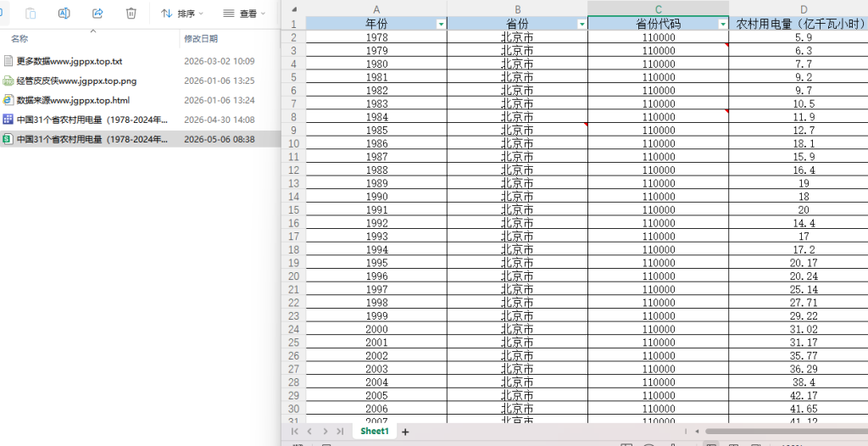The image size is (868, 446).
Task: Open the filter dropdown on 年份 header
Action: pyautogui.click(x=441, y=24)
